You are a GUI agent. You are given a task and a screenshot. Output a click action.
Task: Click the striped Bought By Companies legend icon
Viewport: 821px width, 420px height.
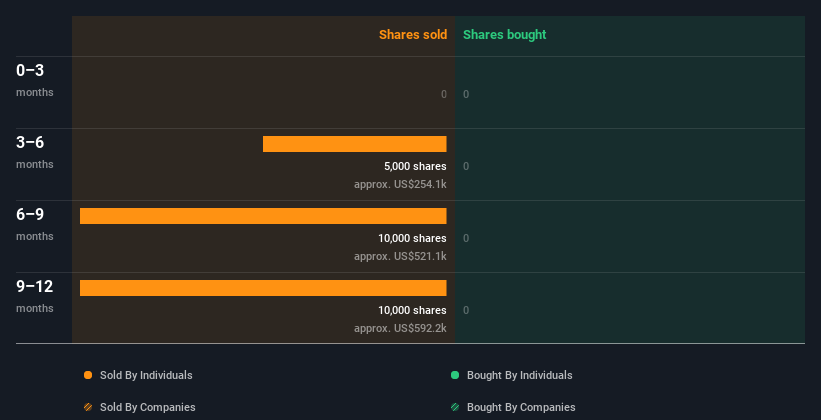coord(455,407)
